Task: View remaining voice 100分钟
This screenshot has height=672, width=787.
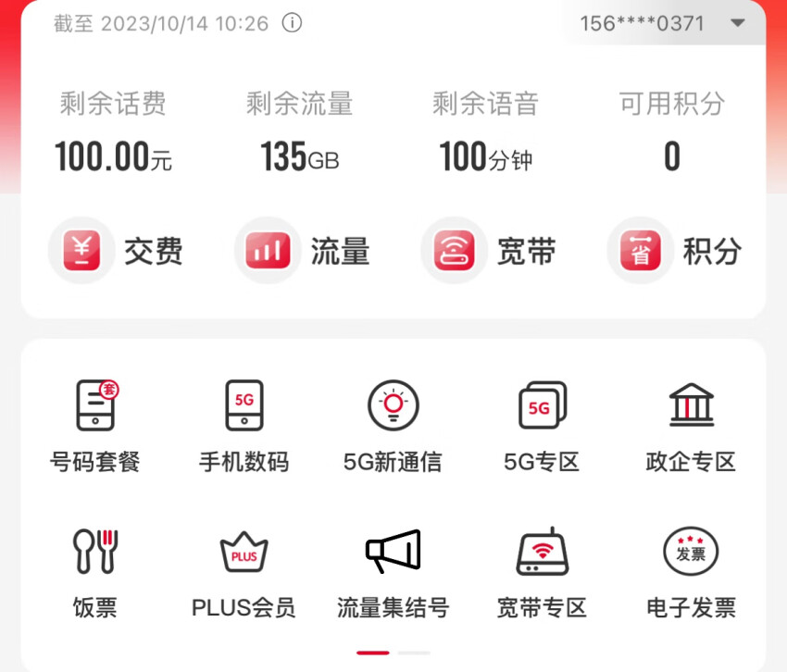Action: pos(486,157)
